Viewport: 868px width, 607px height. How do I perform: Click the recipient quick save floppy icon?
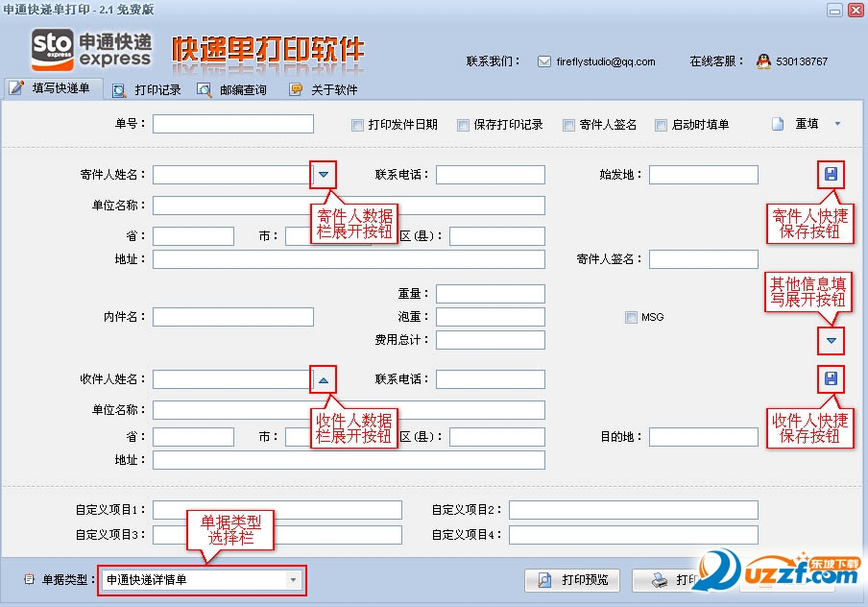click(831, 378)
